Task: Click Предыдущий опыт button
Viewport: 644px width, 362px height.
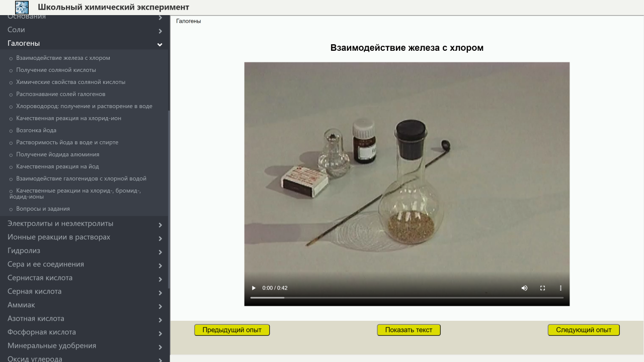Action: point(232,330)
